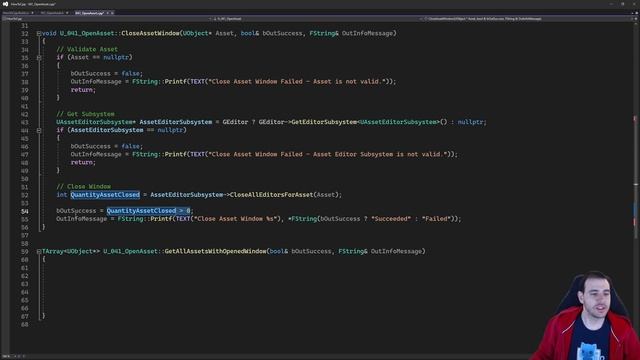This screenshot has width=640, height=360.
Task: Click the '// Close Window' comment
Action: click(x=83, y=187)
